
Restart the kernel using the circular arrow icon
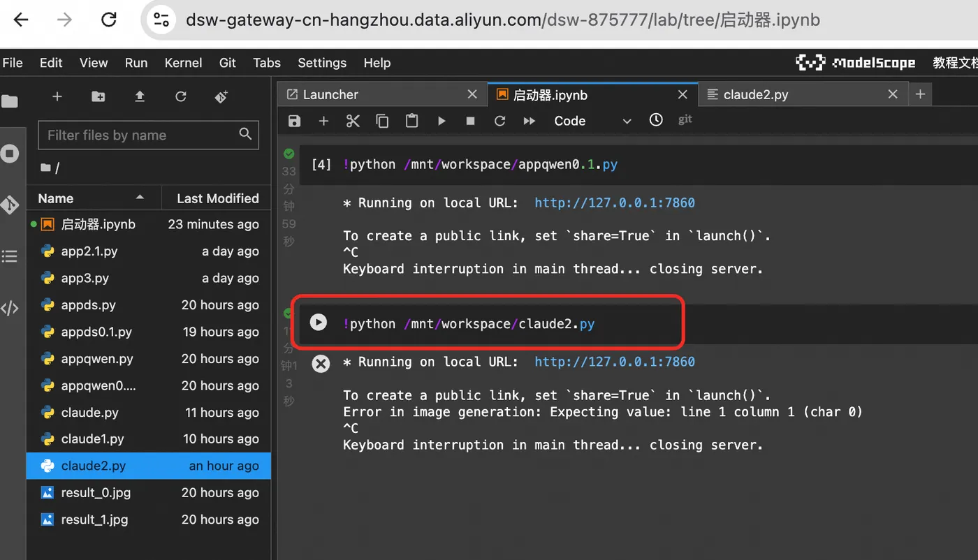tap(499, 121)
